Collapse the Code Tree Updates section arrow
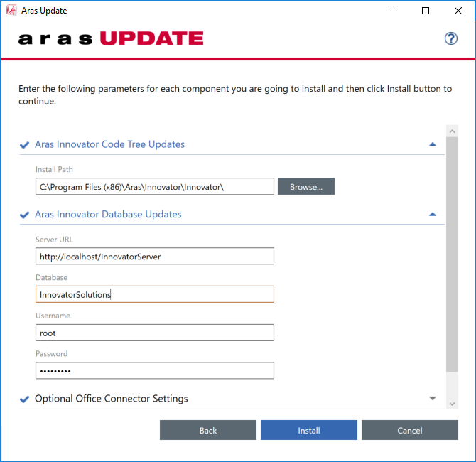Screen dimensions: 476x462 (x=433, y=144)
